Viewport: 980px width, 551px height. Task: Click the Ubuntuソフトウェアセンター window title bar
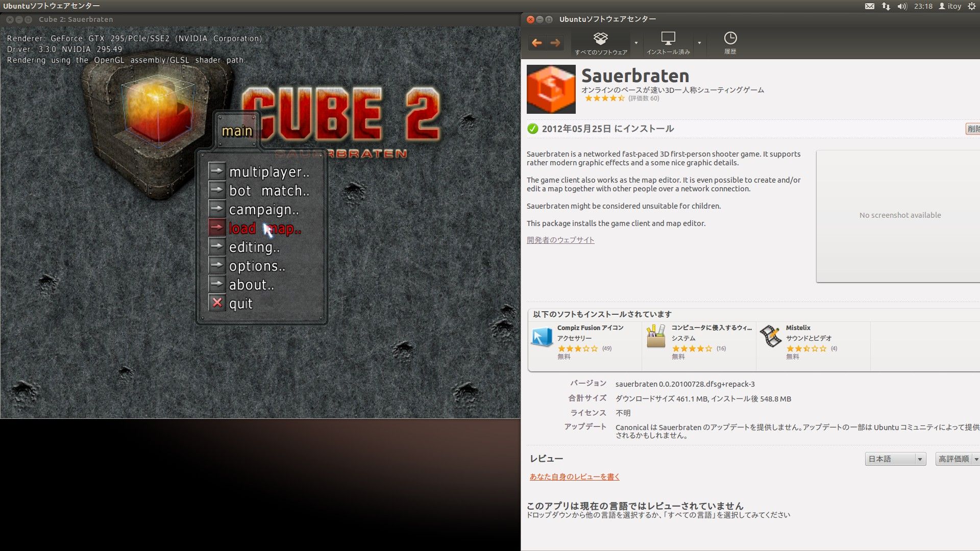point(750,19)
